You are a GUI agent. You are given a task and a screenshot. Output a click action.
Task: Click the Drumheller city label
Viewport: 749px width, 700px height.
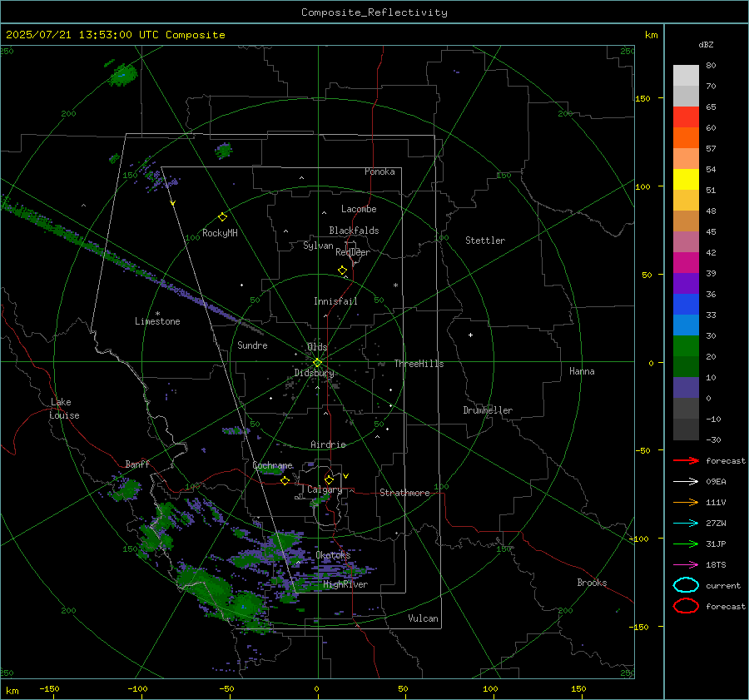coord(488,410)
